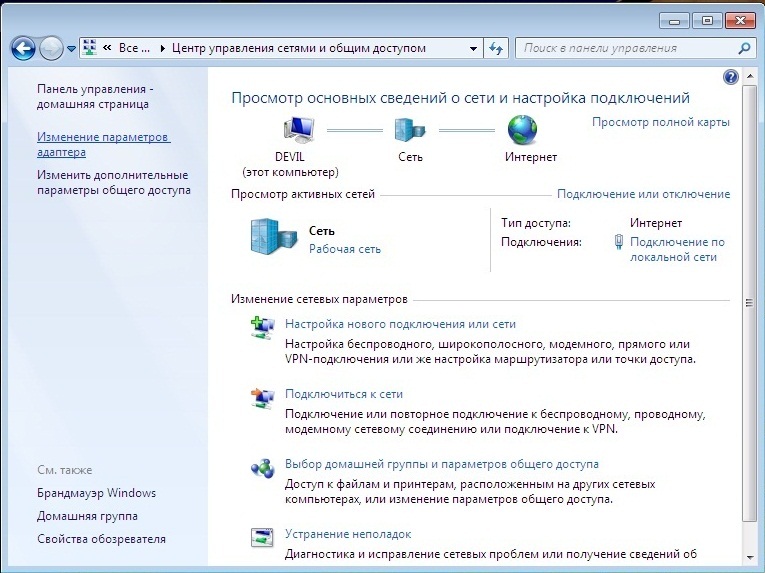Click the troubleshooting icon
765x573 pixels.
(262, 539)
